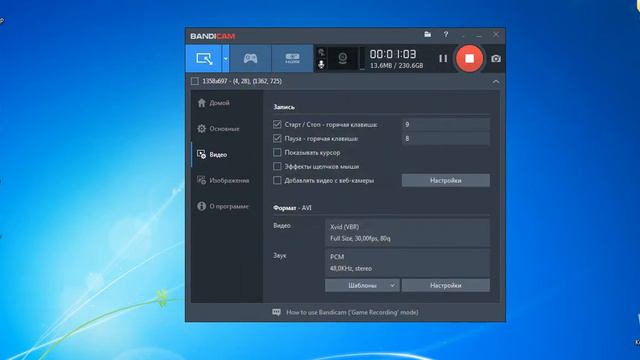The width and height of the screenshot is (640, 360).
Task: Click the 13.6MB / 230.6GB size readout
Action: (396, 65)
